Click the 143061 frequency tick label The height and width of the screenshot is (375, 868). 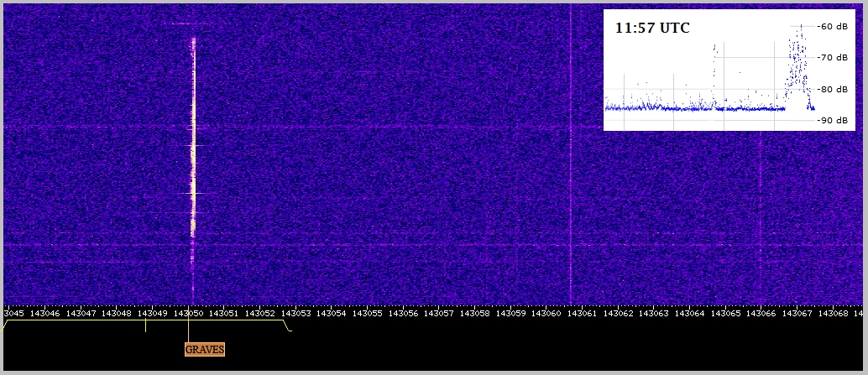click(583, 313)
